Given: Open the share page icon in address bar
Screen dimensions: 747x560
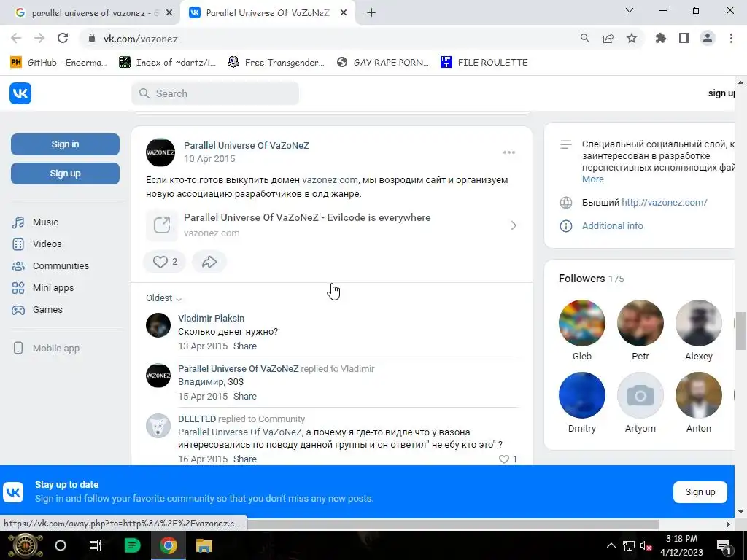Looking at the screenshot, I should [x=608, y=38].
